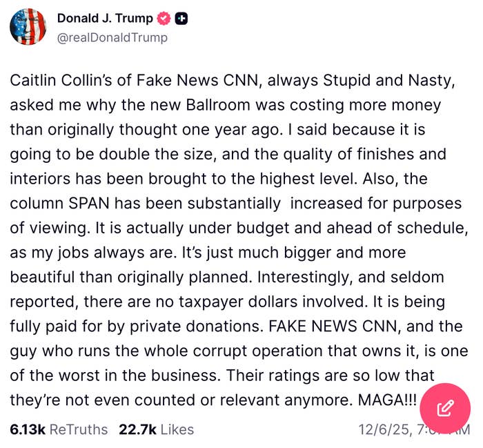Click the uppercase word "SPAN" in post
Viewport: 483px width, 448px height.
tap(88, 203)
